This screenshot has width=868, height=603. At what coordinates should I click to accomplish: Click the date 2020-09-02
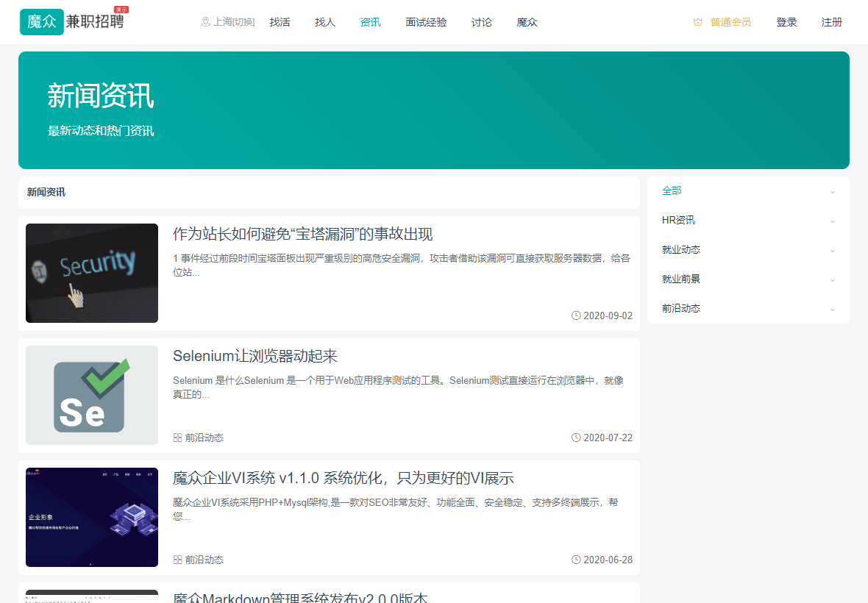coord(608,315)
